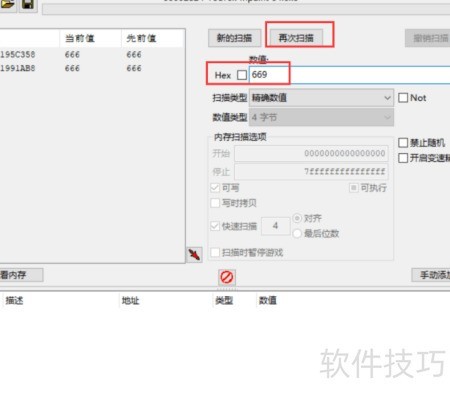This screenshot has height=397, width=450.
Task: Click the value input field containing 669
Action: tap(349, 75)
